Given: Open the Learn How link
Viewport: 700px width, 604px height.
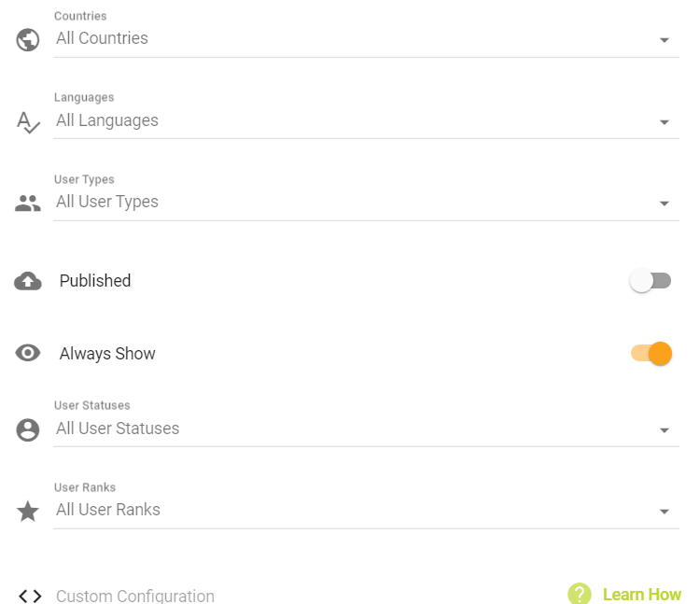Looking at the screenshot, I should tap(642, 595).
